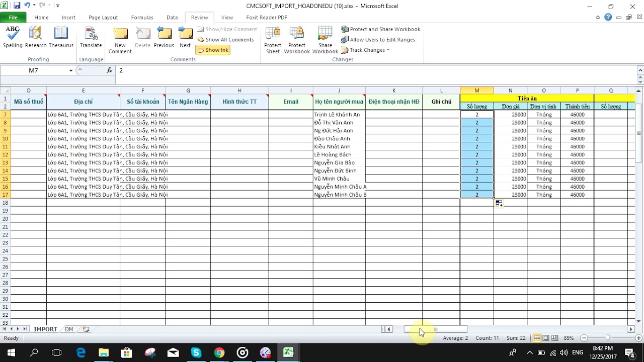Open the Research pane icon
This screenshot has width=644, height=362.
[x=36, y=37]
